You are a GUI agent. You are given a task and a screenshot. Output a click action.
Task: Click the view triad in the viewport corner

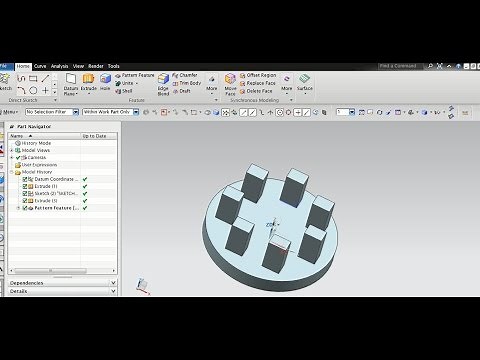143,286
